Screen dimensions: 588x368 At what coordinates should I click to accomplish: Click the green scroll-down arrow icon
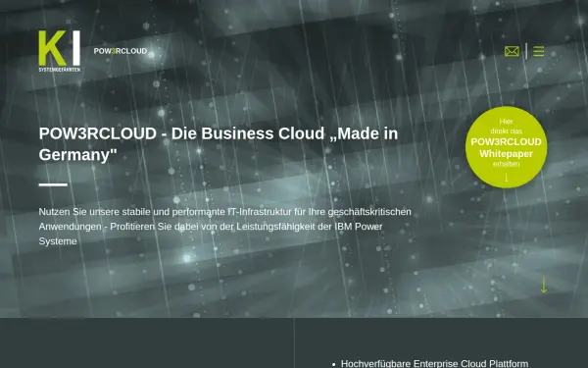(x=544, y=285)
